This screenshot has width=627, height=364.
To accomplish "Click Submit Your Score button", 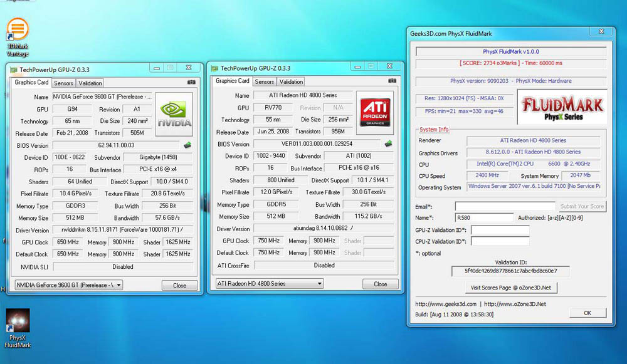I will [582, 206].
